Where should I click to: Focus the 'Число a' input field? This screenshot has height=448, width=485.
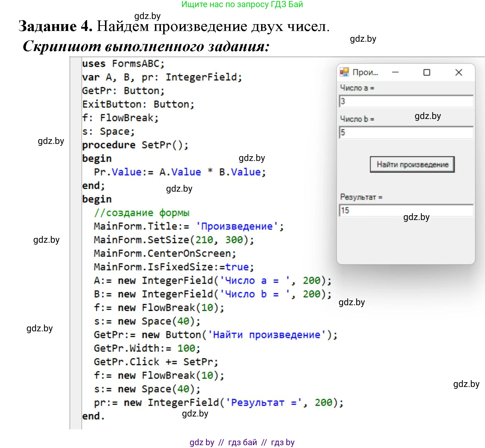pos(406,101)
